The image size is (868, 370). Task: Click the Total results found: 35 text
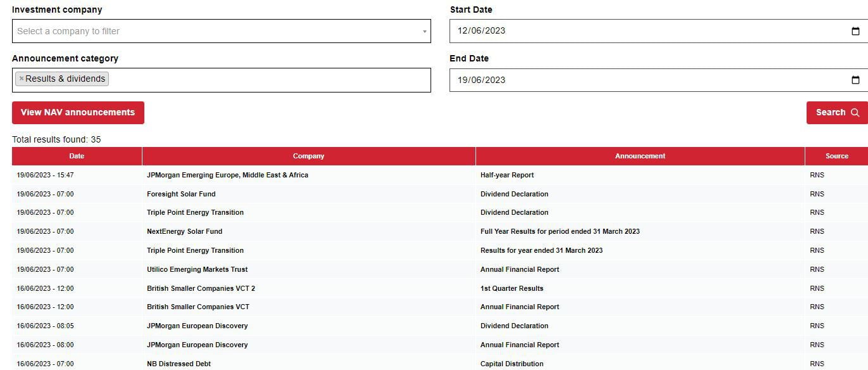pos(56,139)
